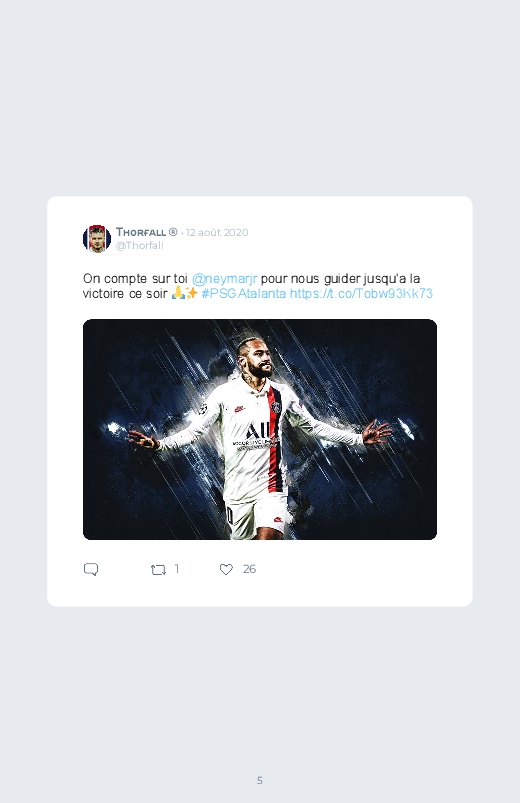The image size is (520, 803).
Task: Click the page number 5
Action: coord(260,780)
